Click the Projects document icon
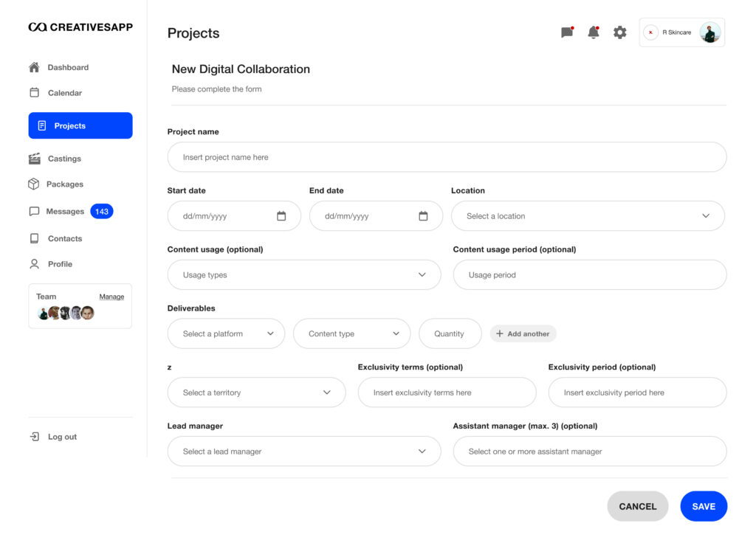The width and height of the screenshot is (756, 540). click(x=42, y=125)
